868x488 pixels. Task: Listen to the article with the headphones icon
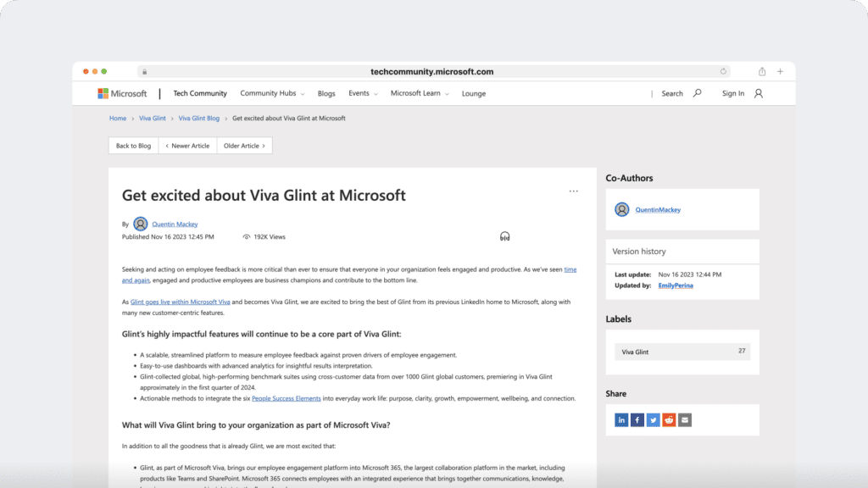(505, 236)
